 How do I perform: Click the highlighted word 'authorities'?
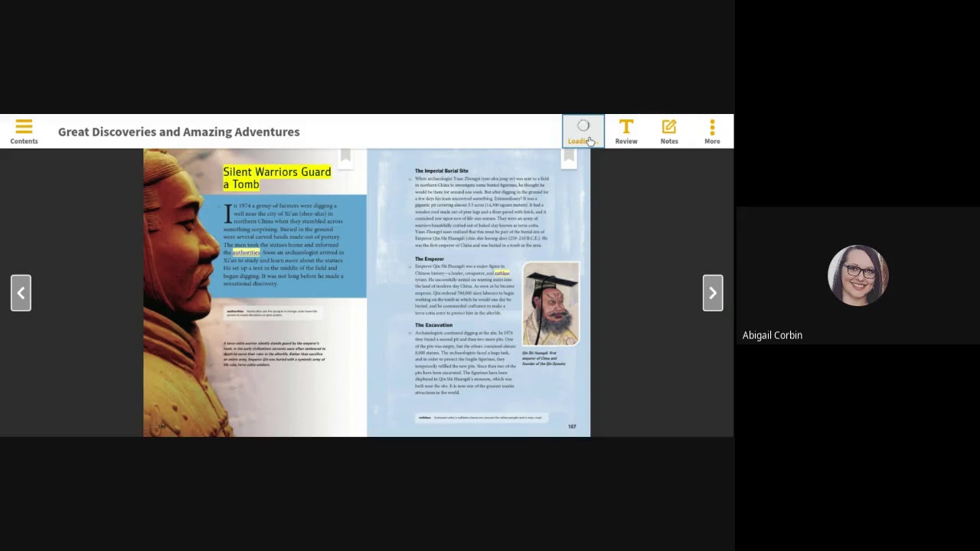[246, 253]
